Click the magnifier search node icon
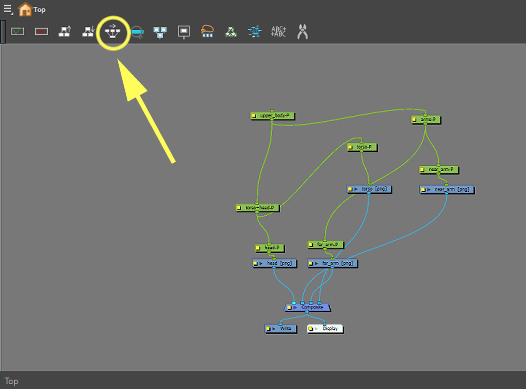 click(137, 32)
